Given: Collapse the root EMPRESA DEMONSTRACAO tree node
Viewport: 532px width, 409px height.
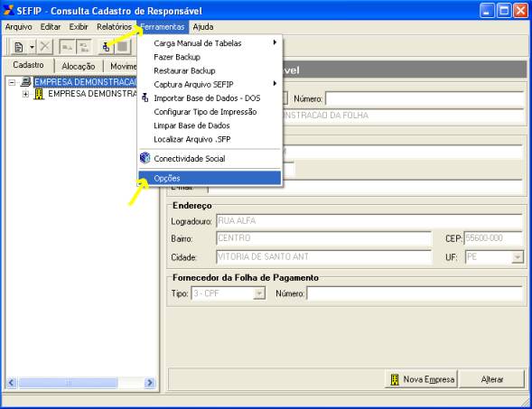Looking at the screenshot, I should click(x=12, y=82).
